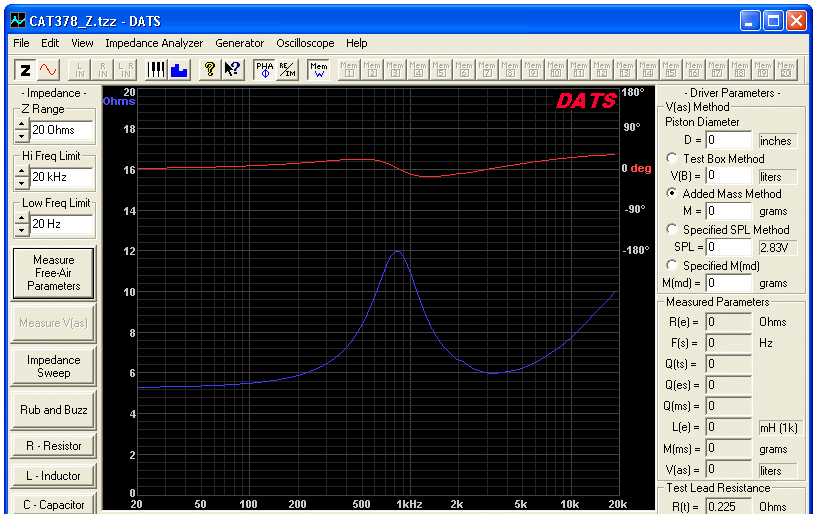Lower Hi Freq Limit with the down arrow
The width and height of the screenshot is (819, 514).
(21, 183)
